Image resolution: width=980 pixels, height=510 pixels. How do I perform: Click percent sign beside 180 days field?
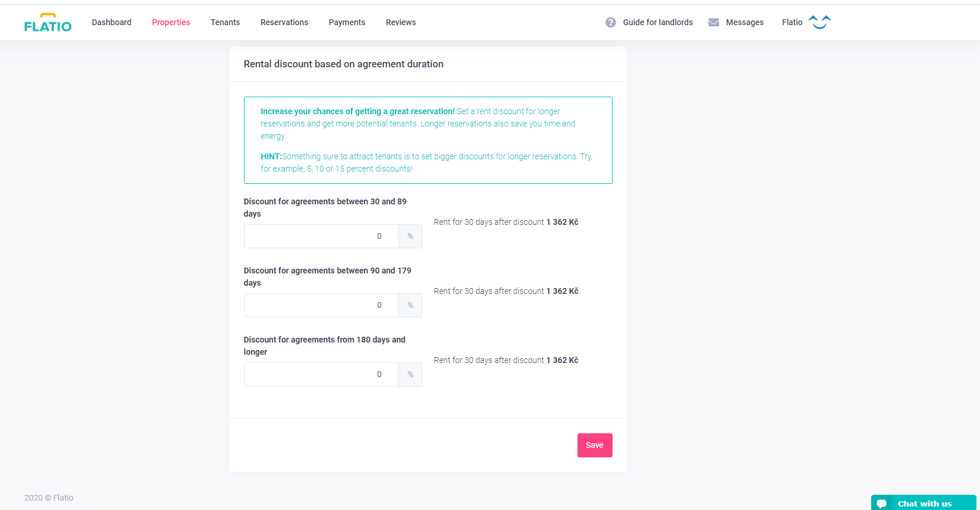(410, 375)
